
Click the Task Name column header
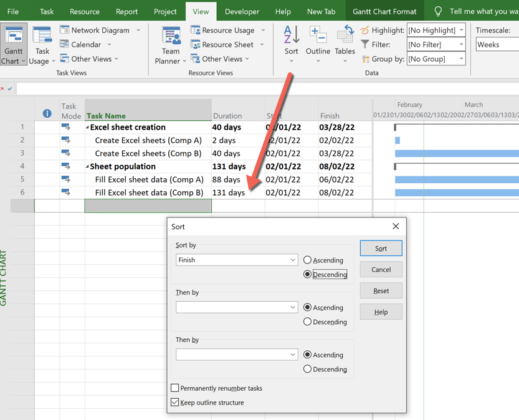pos(148,110)
